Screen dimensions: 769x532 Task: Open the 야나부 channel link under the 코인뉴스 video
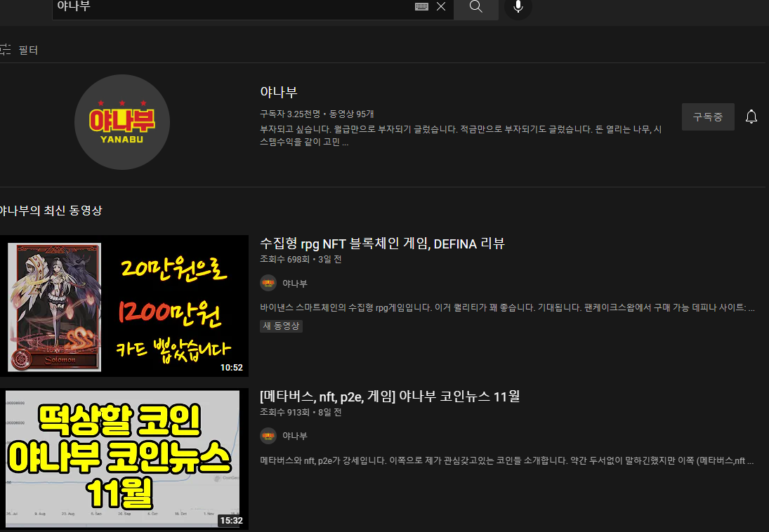[295, 436]
